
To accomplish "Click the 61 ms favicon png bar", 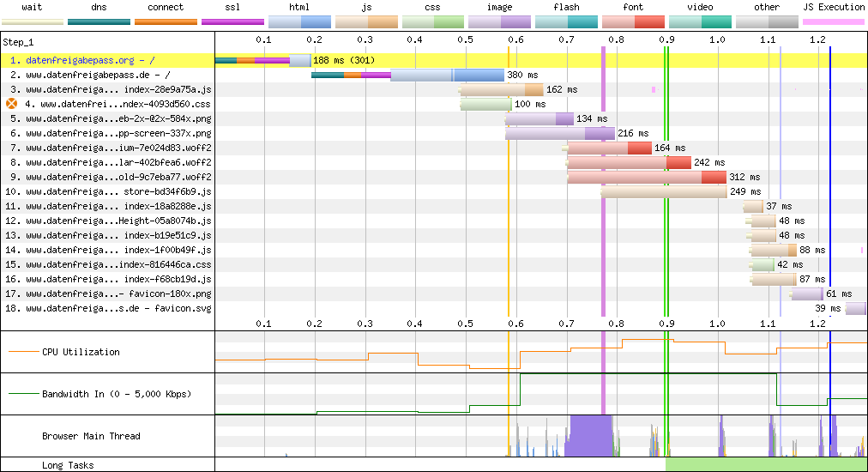I will coord(807,293).
